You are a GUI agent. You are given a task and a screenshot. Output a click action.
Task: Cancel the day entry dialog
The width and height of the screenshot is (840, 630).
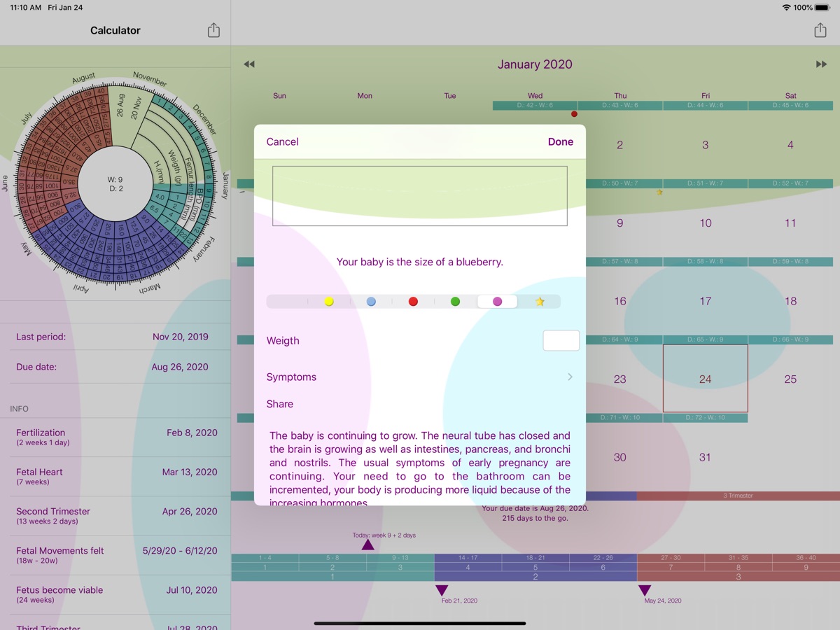coord(282,142)
